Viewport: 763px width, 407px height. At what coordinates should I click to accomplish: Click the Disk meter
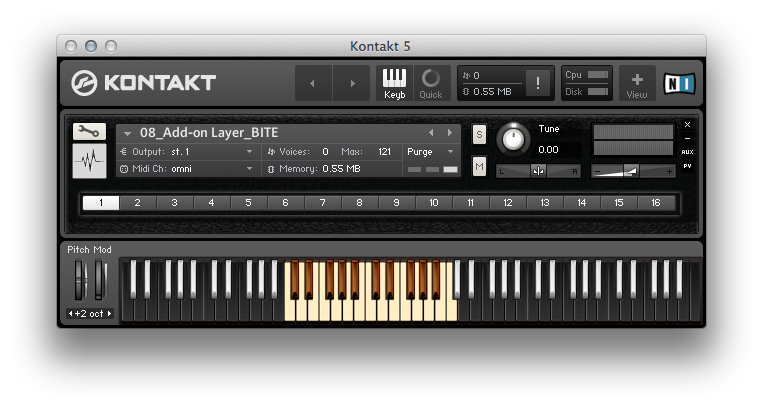(x=598, y=92)
